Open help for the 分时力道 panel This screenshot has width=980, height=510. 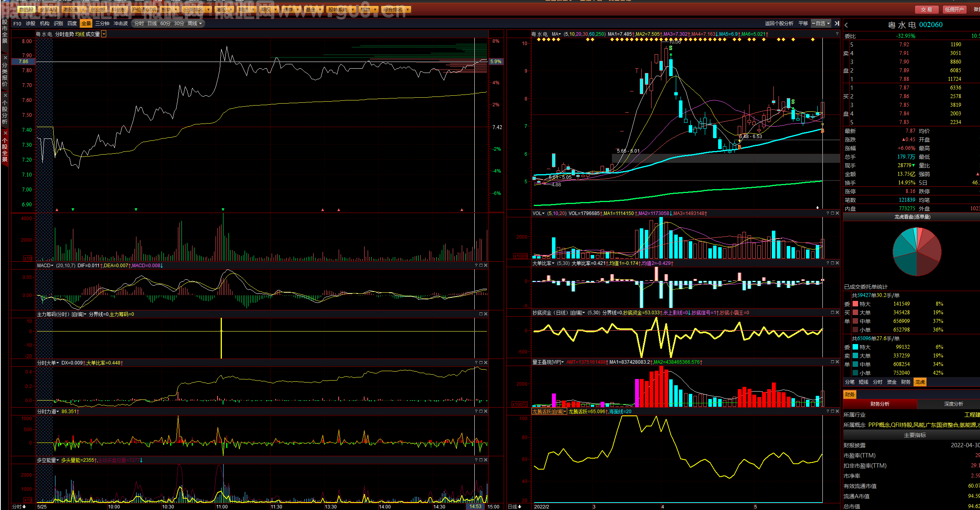[x=476, y=412]
